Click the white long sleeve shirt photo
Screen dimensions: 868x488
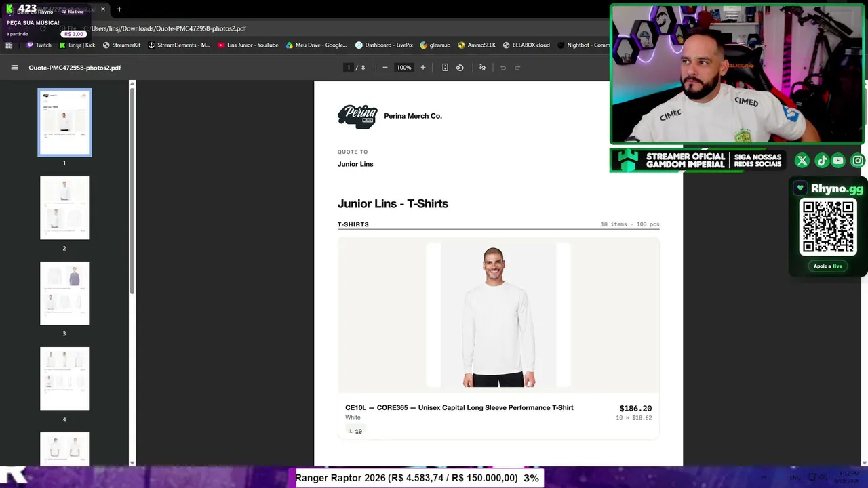pos(498,315)
